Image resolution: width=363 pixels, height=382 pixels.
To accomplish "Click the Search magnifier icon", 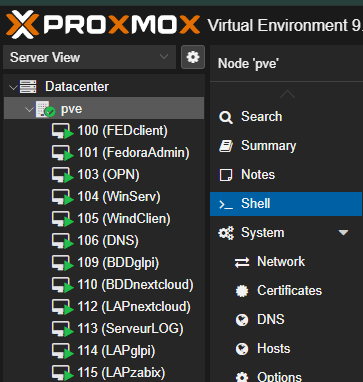I will coord(226,117).
